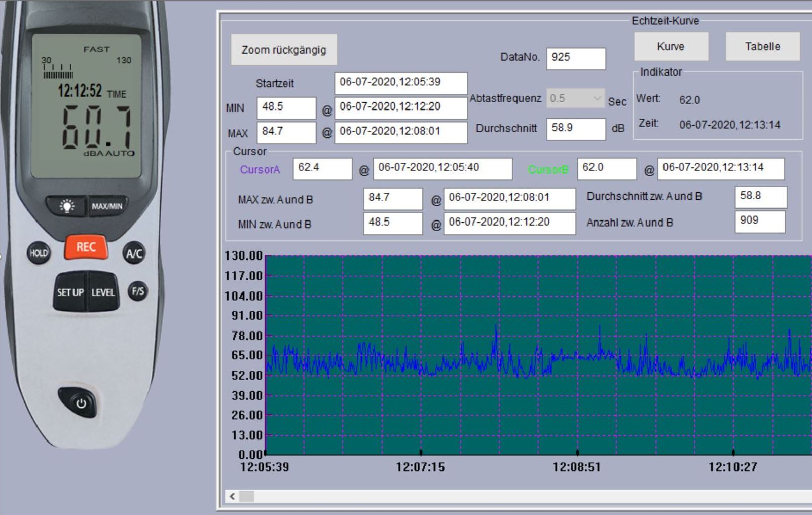
Task: Click the Anzahl zw. A und B field
Action: [760, 221]
